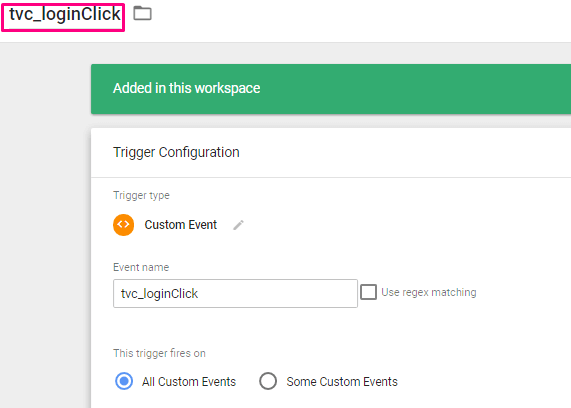Screen dimensions: 571x408
Task: Click the tvc_loginClick trigger title to rename
Action: tap(64, 15)
